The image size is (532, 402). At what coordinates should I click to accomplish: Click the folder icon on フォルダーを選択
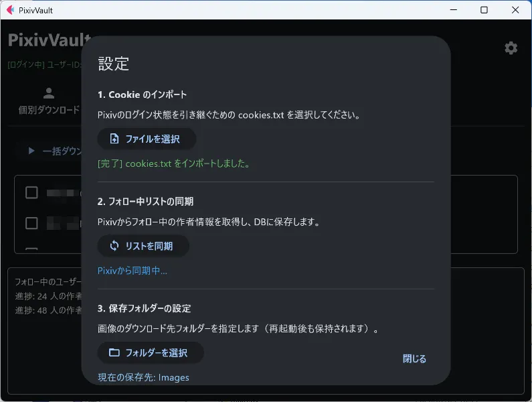coord(114,352)
